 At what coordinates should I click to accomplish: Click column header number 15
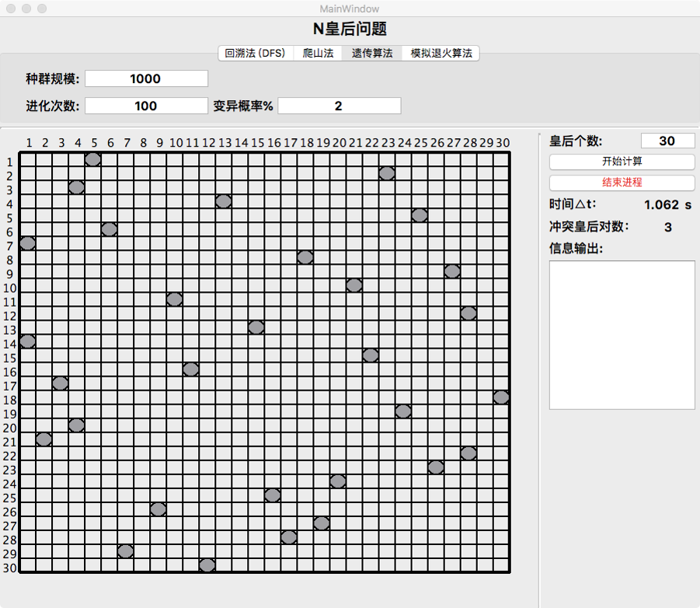tap(258, 143)
